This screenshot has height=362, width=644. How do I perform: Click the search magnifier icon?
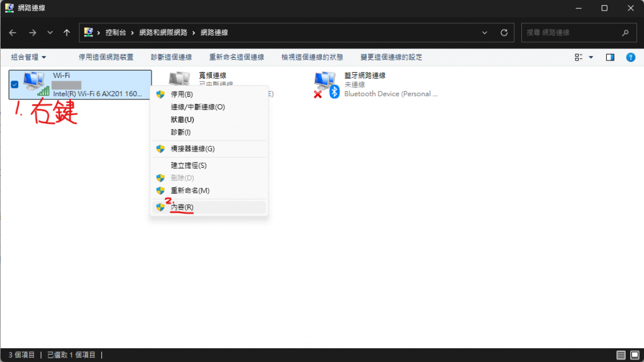(625, 33)
